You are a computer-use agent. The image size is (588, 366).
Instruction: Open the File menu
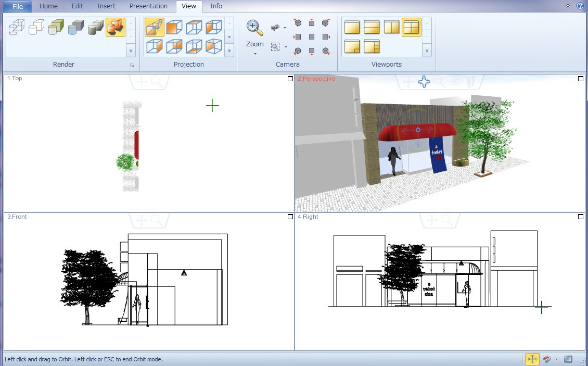[x=17, y=6]
